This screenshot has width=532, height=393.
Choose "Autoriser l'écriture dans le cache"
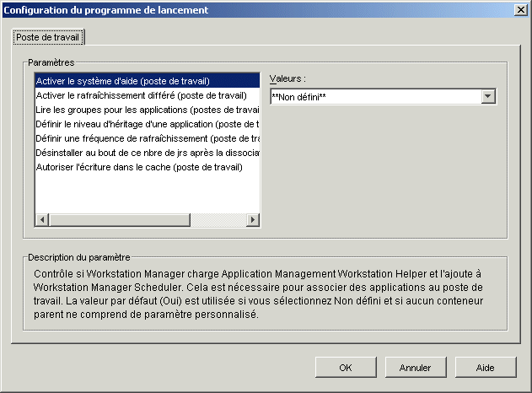tap(139, 167)
